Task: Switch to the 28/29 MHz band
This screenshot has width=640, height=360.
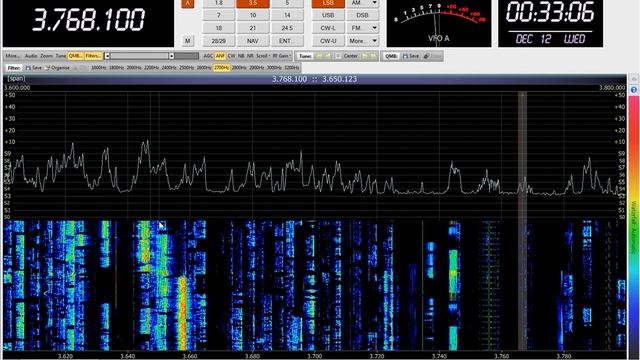Action: click(x=218, y=41)
